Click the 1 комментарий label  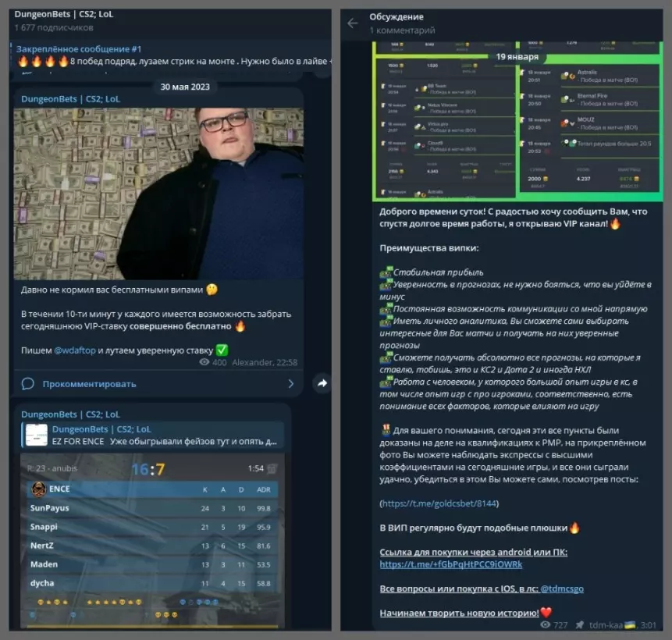pos(402,30)
